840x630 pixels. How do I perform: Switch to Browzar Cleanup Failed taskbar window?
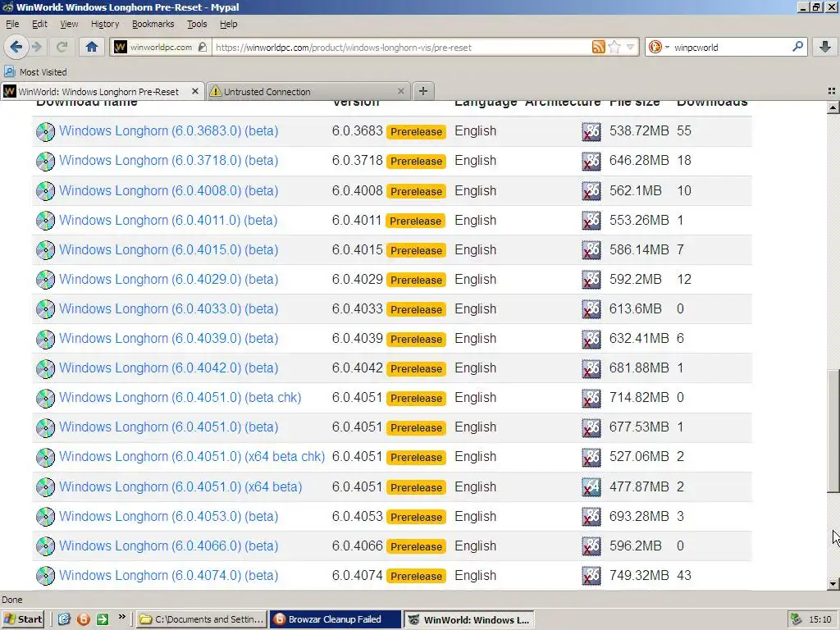point(335,619)
